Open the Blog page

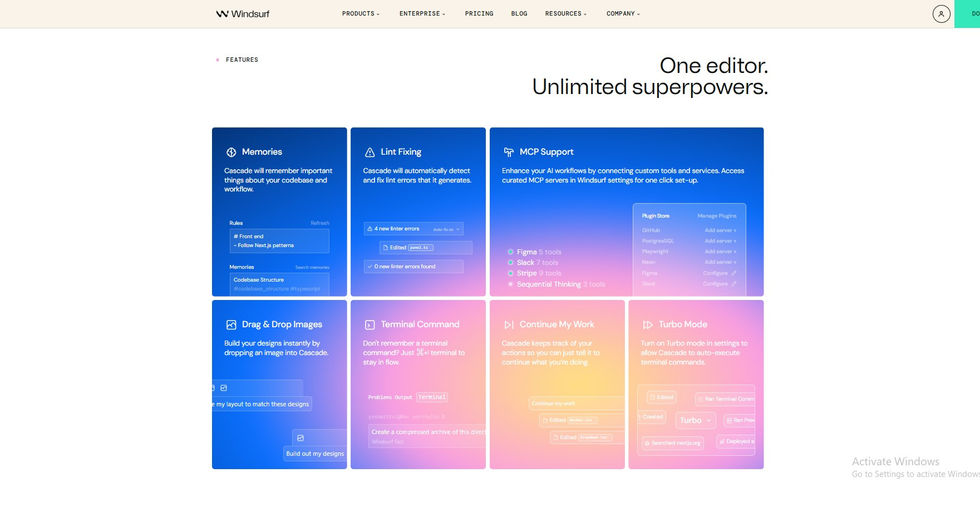[x=519, y=14]
